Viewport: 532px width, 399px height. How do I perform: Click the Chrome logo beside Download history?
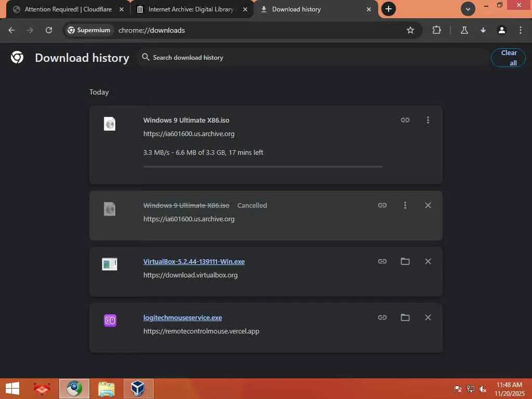point(17,57)
